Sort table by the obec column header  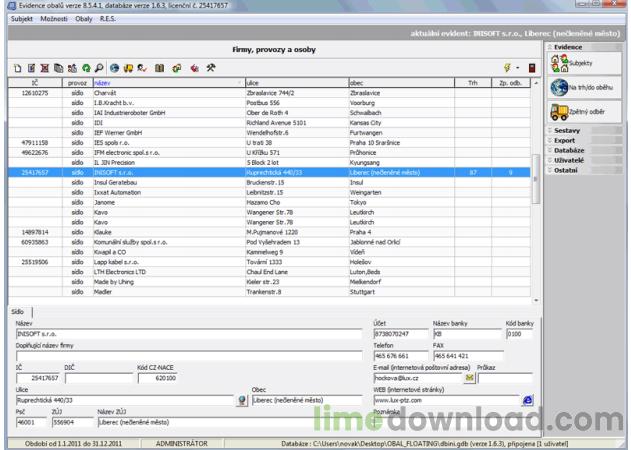402,83
